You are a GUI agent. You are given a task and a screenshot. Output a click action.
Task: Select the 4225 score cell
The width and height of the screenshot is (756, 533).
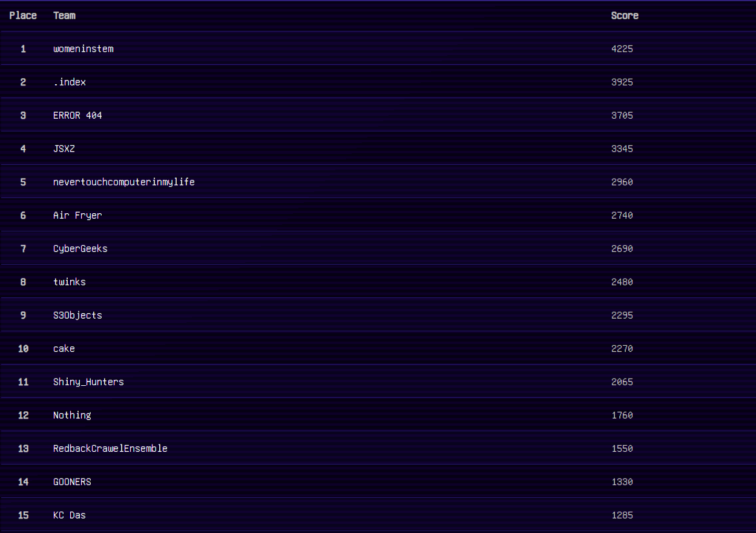pos(622,48)
